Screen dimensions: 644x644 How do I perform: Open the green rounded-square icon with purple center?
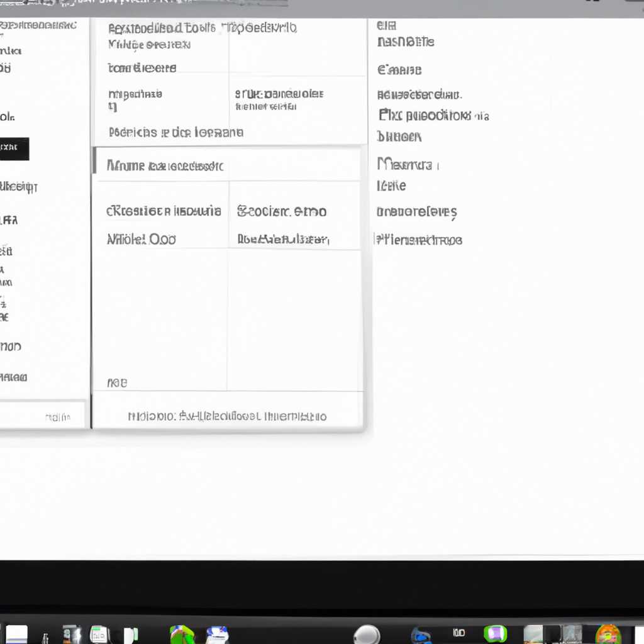496,634
